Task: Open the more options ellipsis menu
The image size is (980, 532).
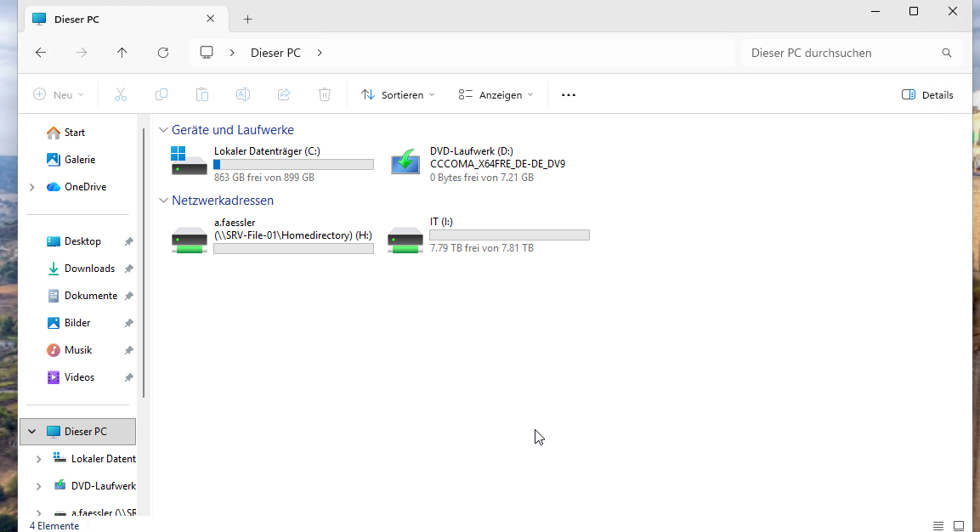Action: (569, 94)
